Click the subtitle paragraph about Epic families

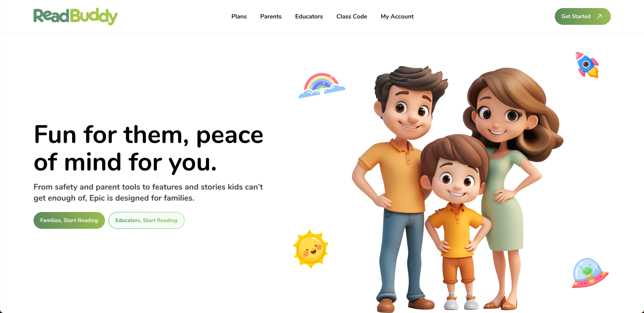pyautogui.click(x=148, y=192)
